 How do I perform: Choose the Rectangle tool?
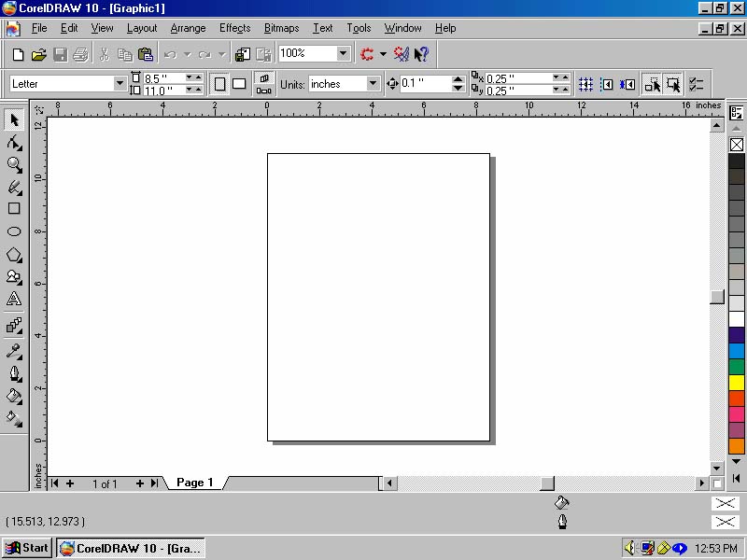[14, 209]
